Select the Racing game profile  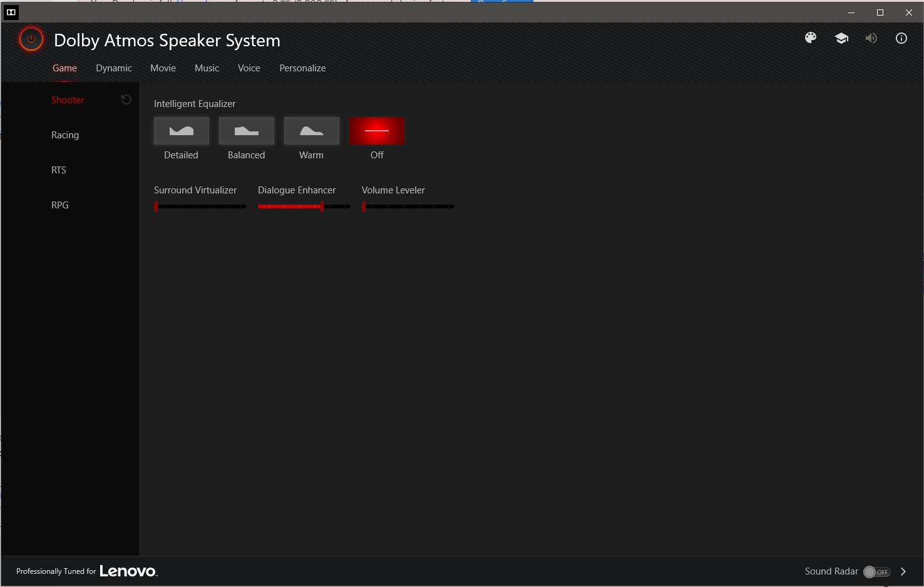[x=65, y=135]
